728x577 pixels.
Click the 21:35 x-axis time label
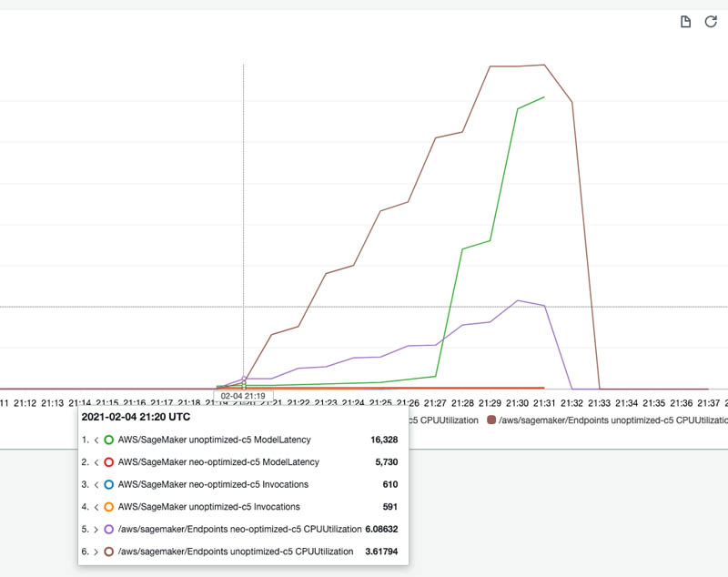pos(653,403)
